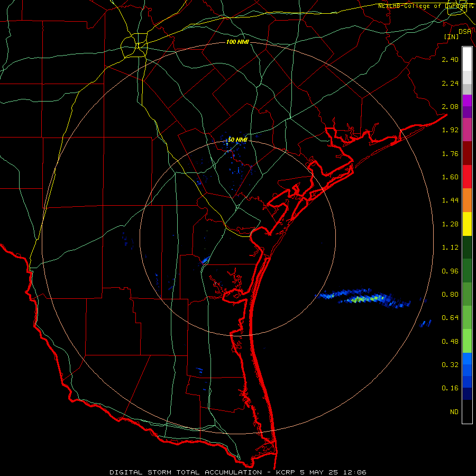Click the 0.32 legend value
Image resolution: width=476 pixels, height=476 pixels.
tap(450, 365)
